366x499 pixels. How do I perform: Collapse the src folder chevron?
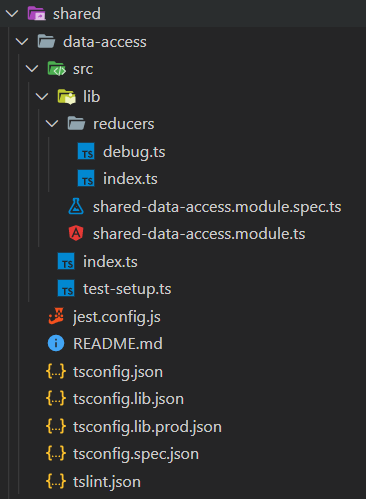pos(32,69)
